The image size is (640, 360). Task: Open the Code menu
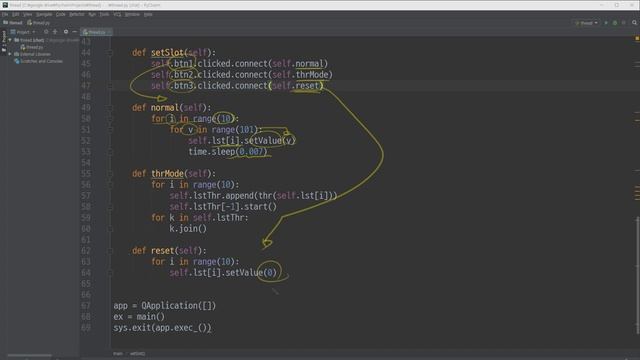coord(60,14)
